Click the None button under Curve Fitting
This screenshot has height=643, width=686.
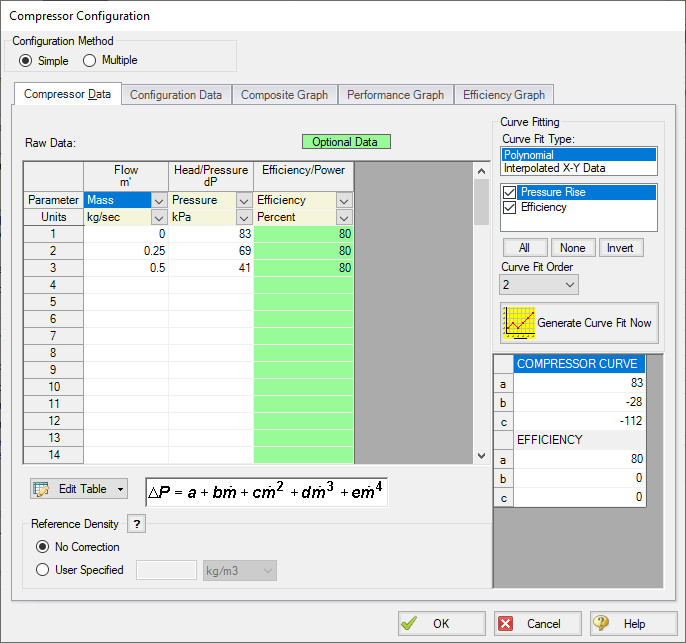pyautogui.click(x=573, y=247)
